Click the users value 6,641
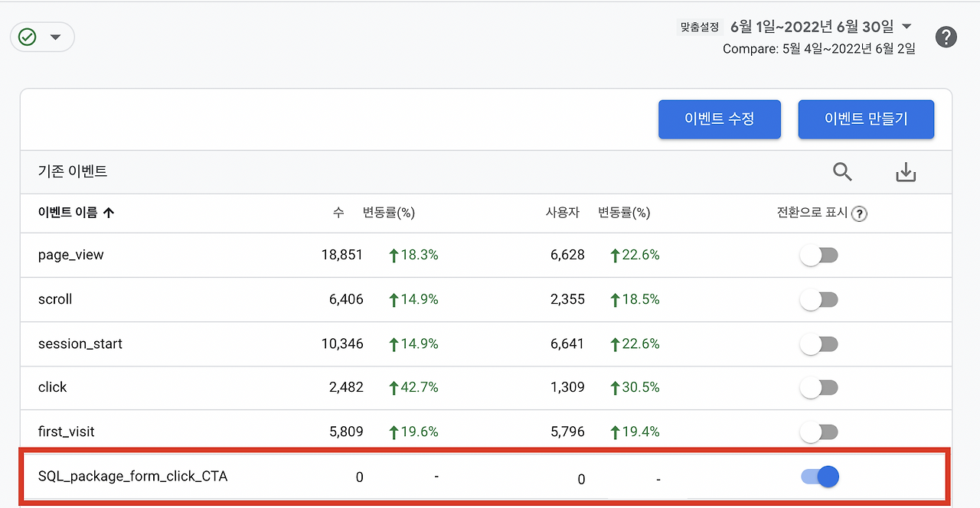980x508 pixels. pyautogui.click(x=567, y=344)
